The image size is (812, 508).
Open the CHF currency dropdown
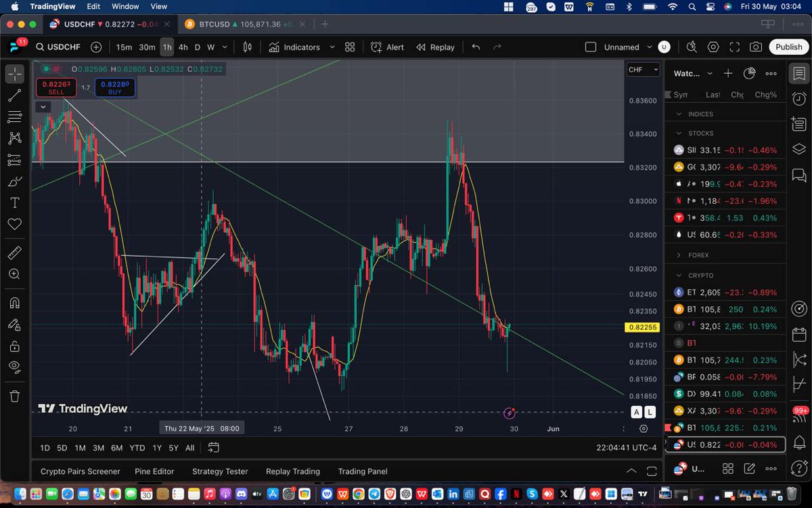[x=642, y=69]
